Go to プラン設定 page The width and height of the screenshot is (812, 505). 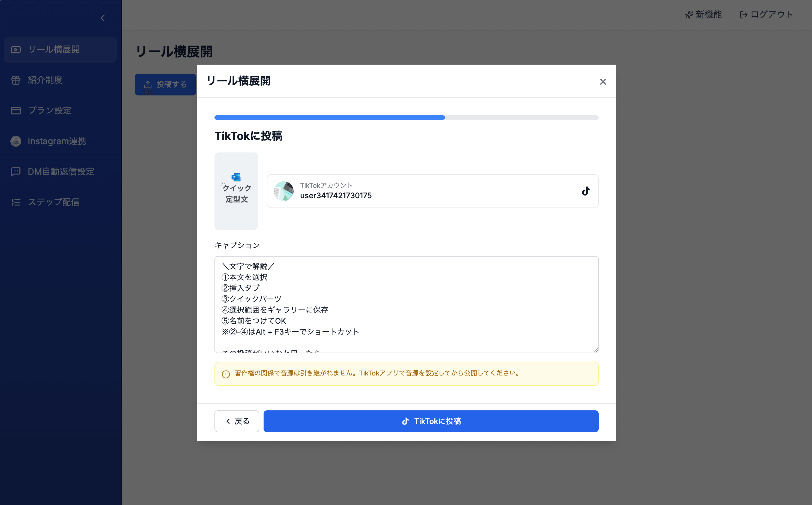tap(60, 110)
